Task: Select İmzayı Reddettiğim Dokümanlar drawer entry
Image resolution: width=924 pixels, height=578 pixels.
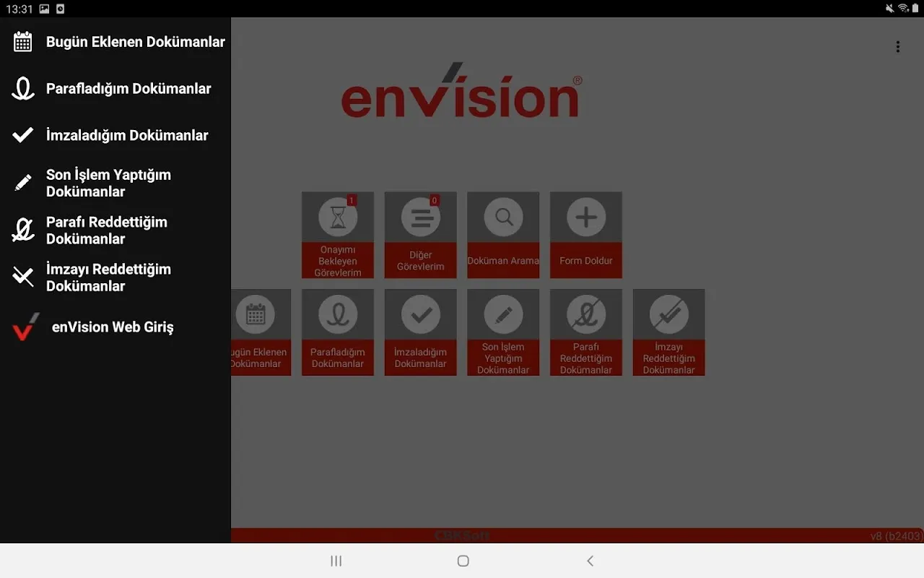Action: coord(115,277)
